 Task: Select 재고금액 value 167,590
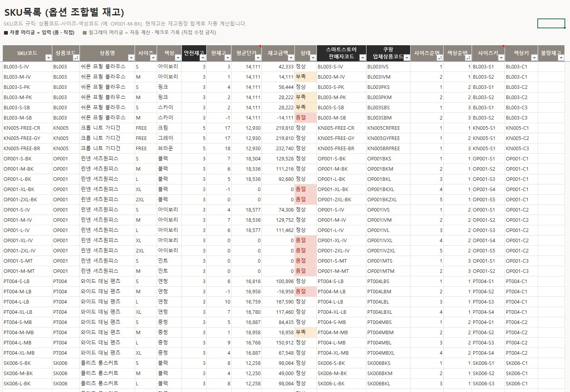coord(278,302)
